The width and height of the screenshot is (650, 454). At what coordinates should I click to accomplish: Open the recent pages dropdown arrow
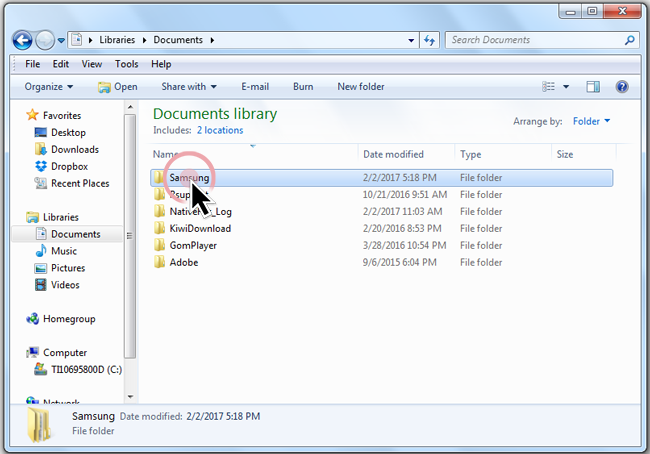click(x=61, y=40)
